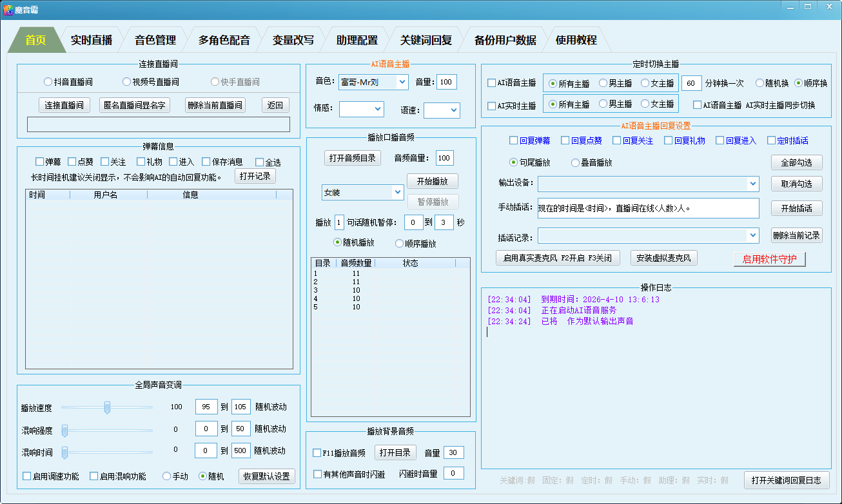Switch to the 实时直播 tab

point(91,40)
